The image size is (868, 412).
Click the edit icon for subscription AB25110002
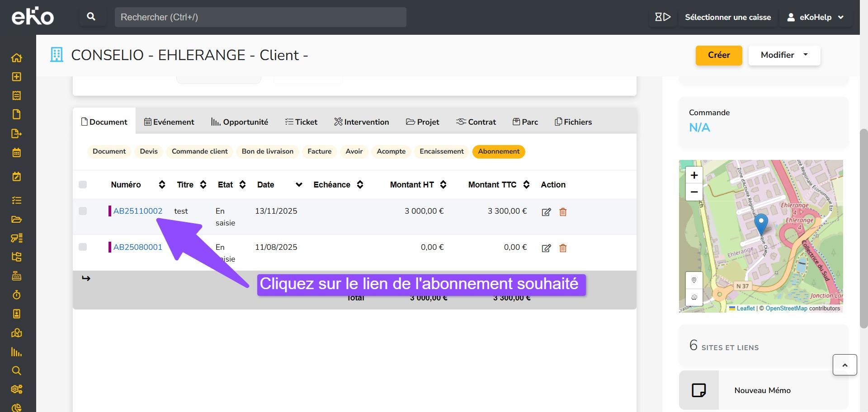546,212
